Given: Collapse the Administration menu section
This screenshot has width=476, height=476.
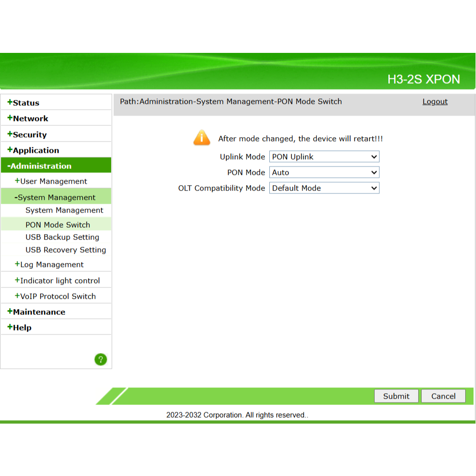Looking at the screenshot, I should [x=39, y=166].
